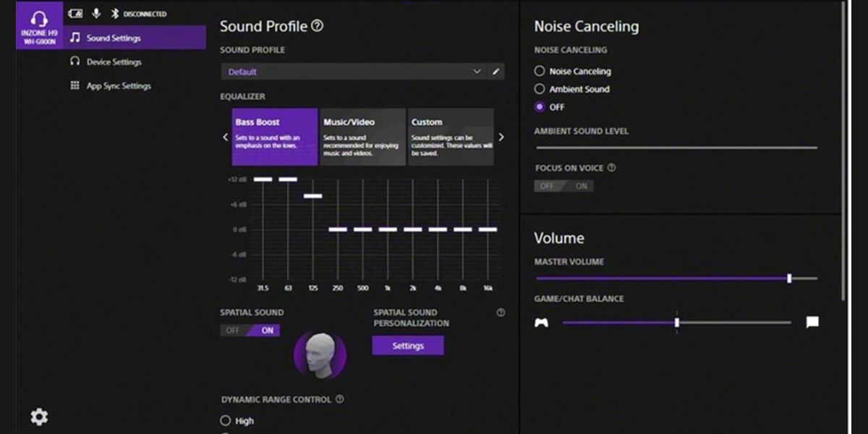Click the Spatial Sound Personalization help icon
The height and width of the screenshot is (434, 868).
point(501,312)
